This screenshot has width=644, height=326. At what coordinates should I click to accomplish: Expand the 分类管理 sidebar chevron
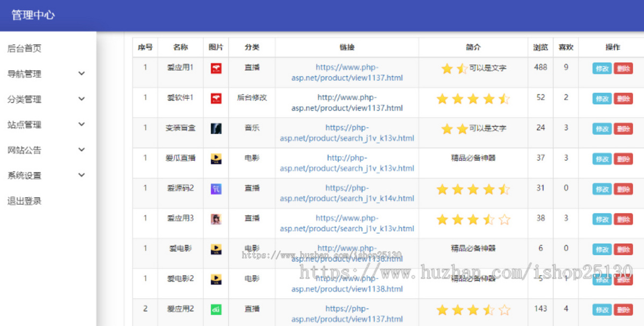click(x=82, y=99)
